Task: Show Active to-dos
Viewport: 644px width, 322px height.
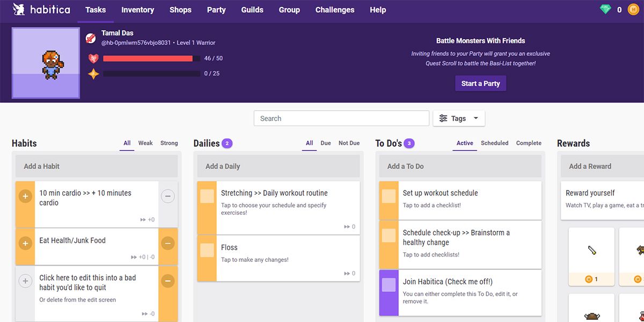Action: coord(465,143)
